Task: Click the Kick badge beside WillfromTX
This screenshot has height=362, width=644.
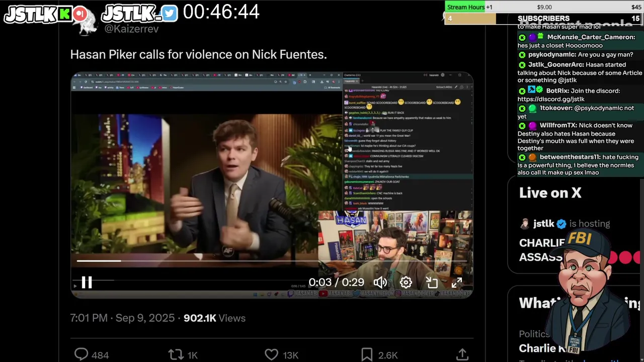Action: [x=522, y=126]
